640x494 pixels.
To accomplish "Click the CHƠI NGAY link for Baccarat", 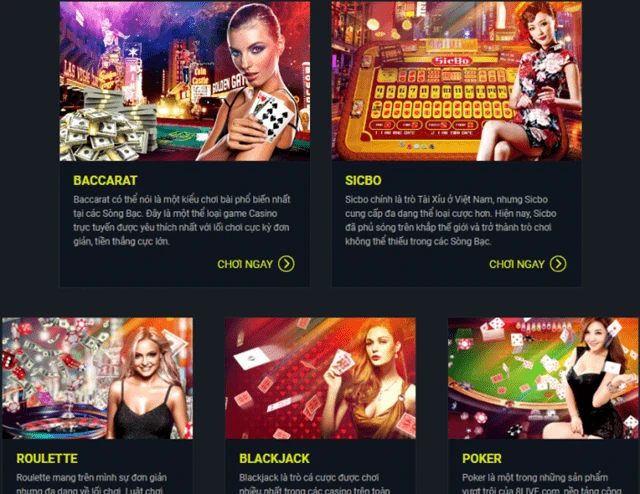I will 245,264.
